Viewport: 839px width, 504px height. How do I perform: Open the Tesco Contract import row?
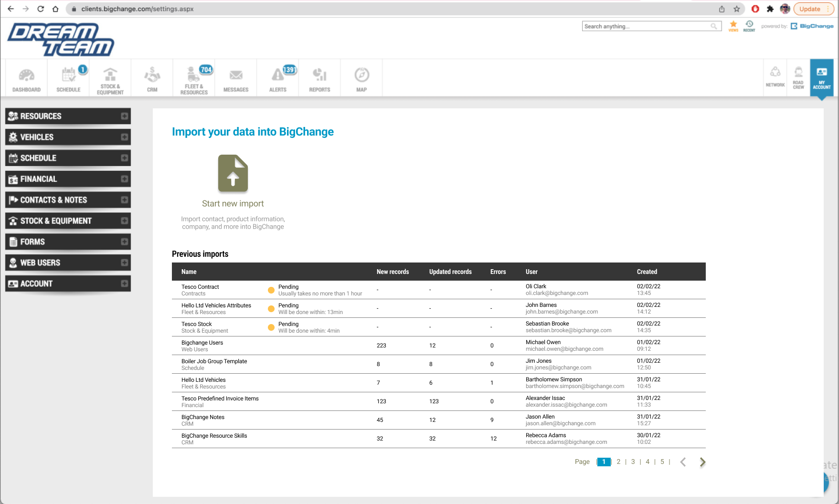click(x=439, y=290)
